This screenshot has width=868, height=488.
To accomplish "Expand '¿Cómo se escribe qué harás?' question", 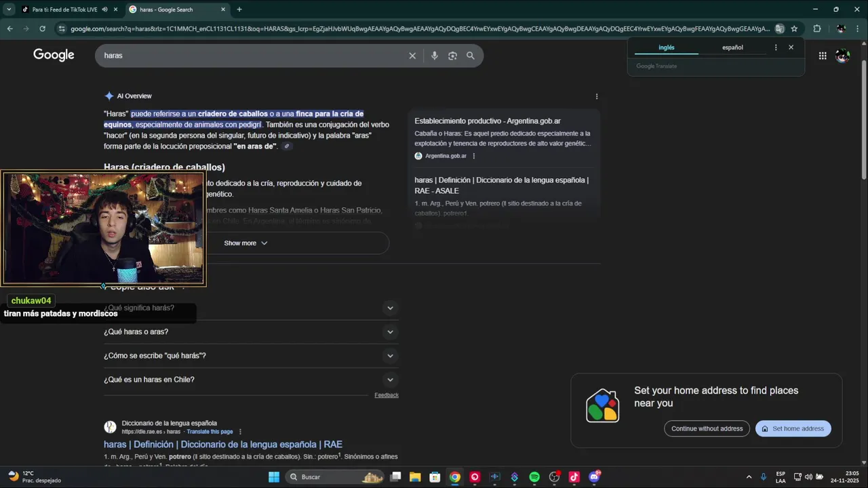I will (251, 356).
